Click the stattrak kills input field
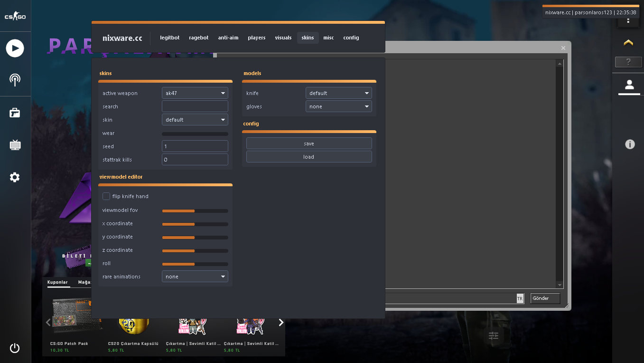644x363 pixels. click(195, 160)
